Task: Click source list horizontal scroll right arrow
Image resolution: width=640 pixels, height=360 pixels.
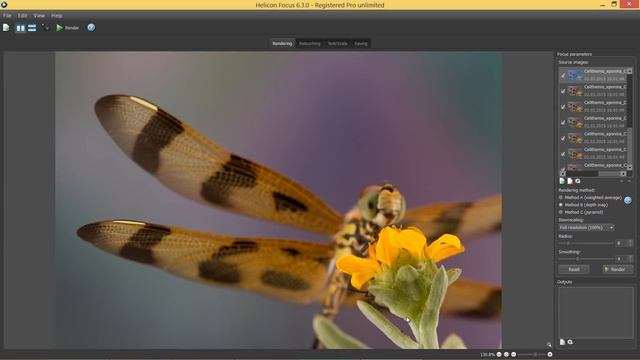Action: coord(623,173)
